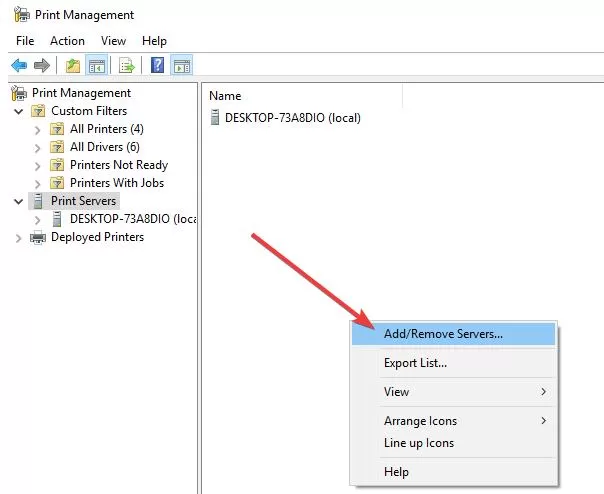Select the Deployed Printers tree label

coord(97,237)
